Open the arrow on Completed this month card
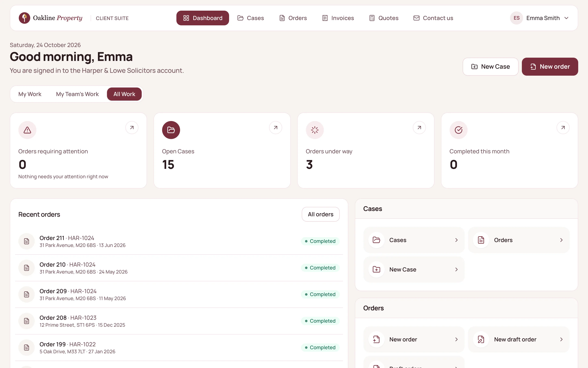 point(563,128)
